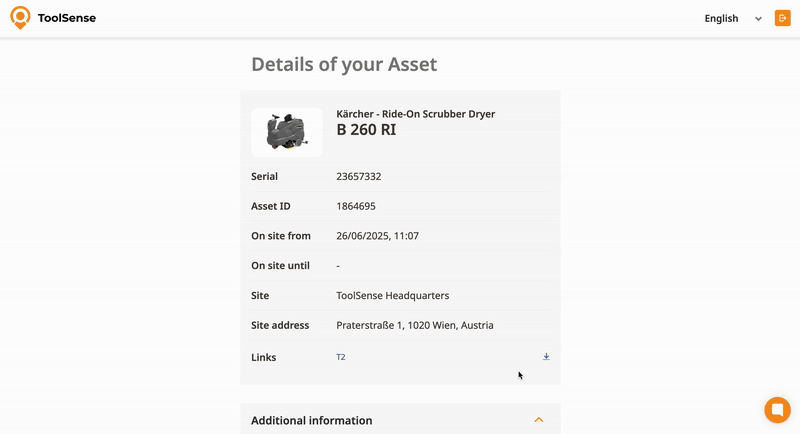Click the Additional information section header
This screenshot has height=434, width=800.
tap(312, 420)
